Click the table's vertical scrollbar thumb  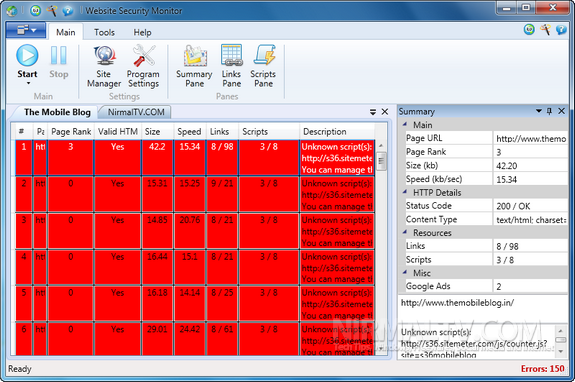click(381, 161)
